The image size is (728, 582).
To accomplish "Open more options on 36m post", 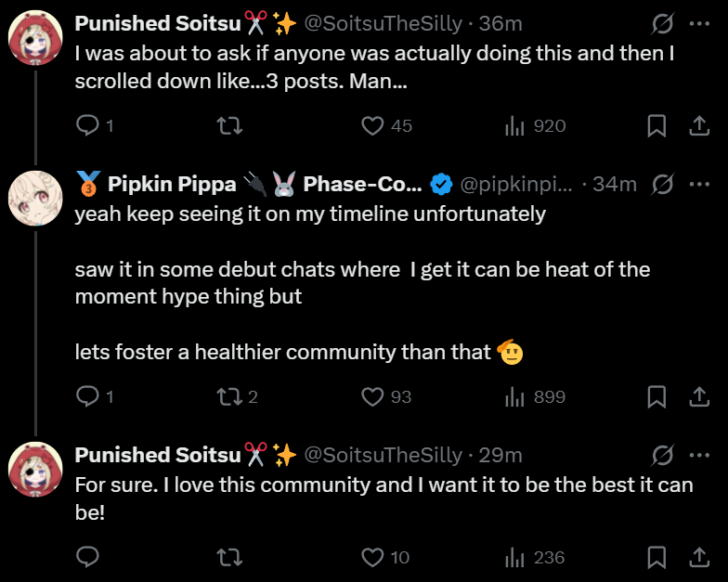I will [699, 22].
